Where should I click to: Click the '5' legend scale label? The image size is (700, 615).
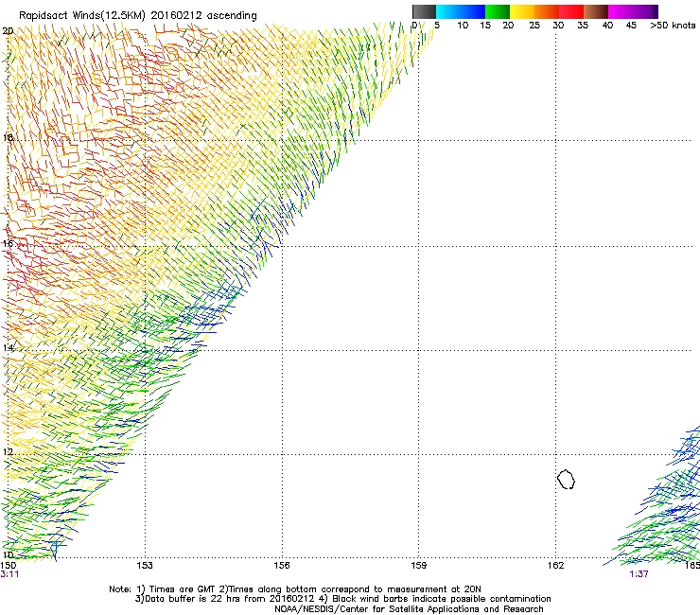click(437, 26)
